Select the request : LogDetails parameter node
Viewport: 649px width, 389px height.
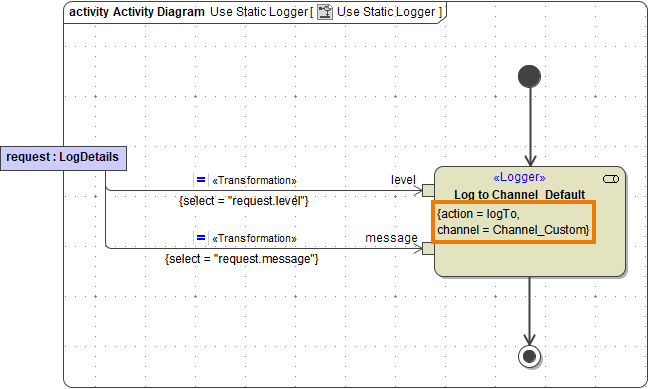coord(63,158)
